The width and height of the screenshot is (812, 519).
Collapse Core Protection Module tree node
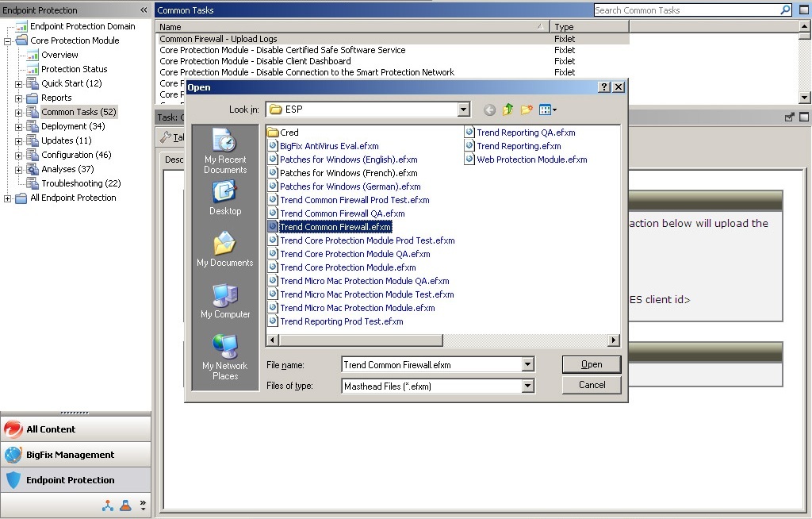[7, 41]
